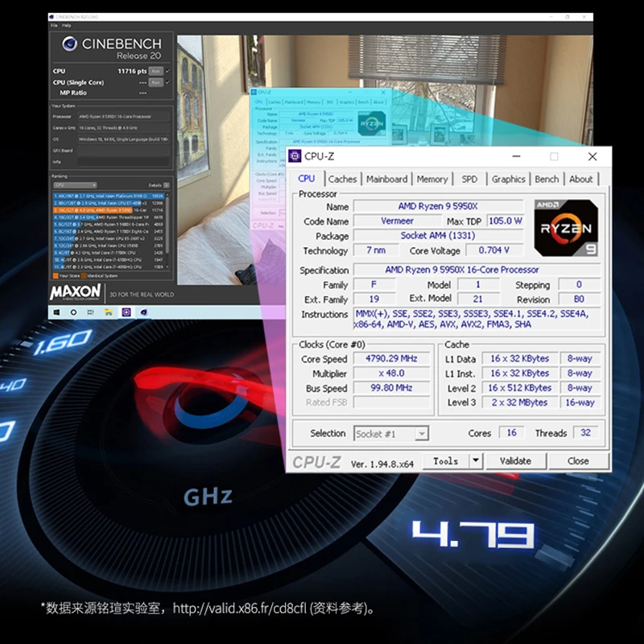Click the Level 3 cache value '2 x 32 MBytes'
The height and width of the screenshot is (644, 644).
pos(519,402)
